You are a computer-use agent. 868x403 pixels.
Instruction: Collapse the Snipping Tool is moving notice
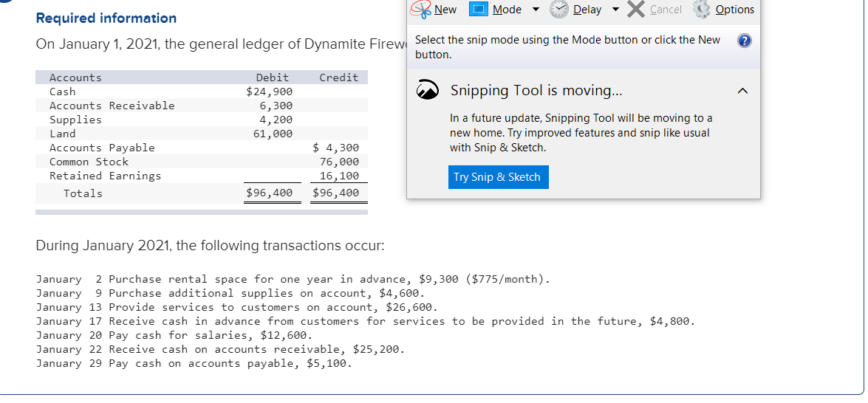(x=743, y=91)
